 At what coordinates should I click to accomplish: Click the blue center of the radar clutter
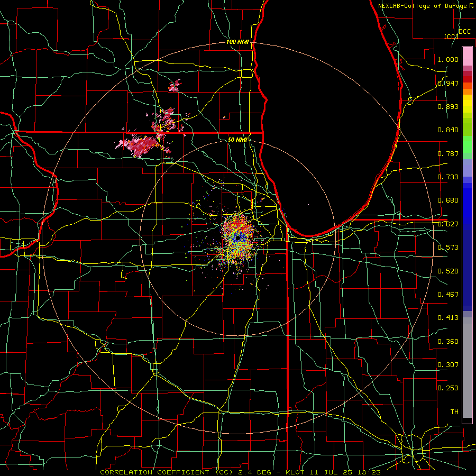point(239,237)
